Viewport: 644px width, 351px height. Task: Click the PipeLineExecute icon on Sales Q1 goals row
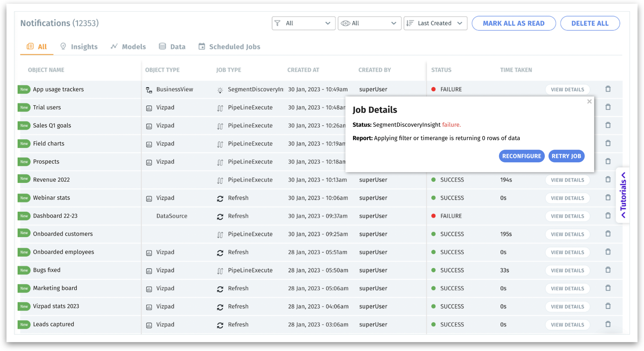(x=220, y=125)
